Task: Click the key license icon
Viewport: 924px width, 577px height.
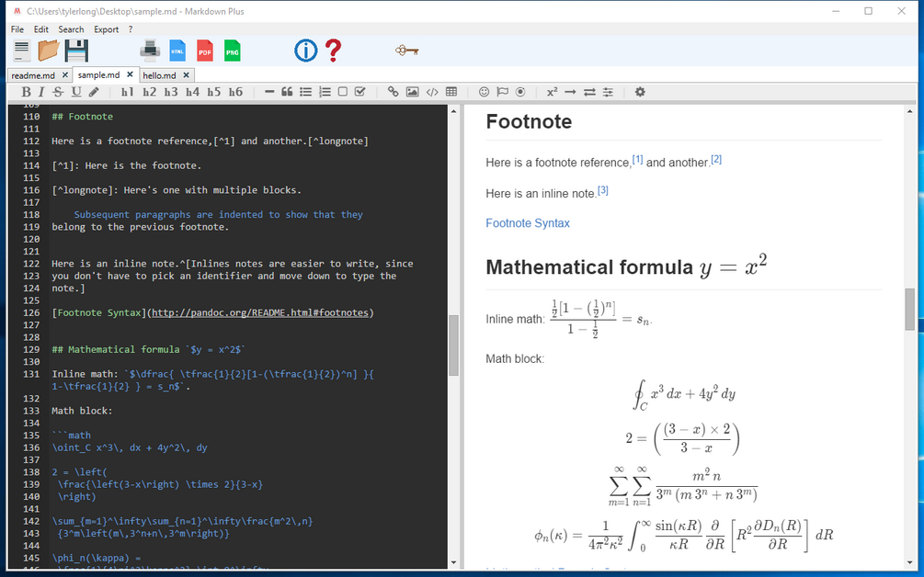Action: (407, 51)
